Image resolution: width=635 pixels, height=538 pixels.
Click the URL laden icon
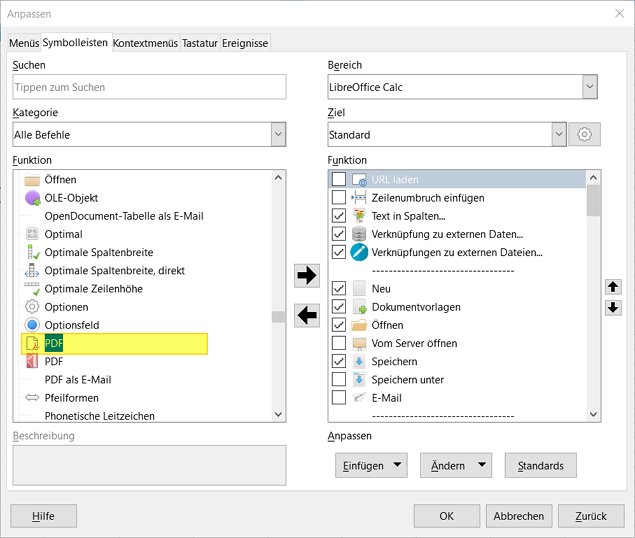359,179
